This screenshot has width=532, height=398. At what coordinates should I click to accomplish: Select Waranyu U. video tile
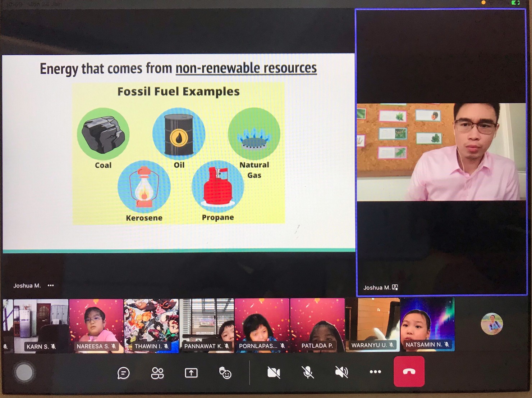point(372,325)
